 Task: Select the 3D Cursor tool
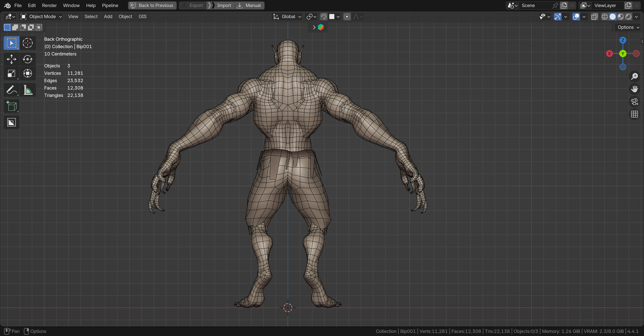(x=28, y=43)
